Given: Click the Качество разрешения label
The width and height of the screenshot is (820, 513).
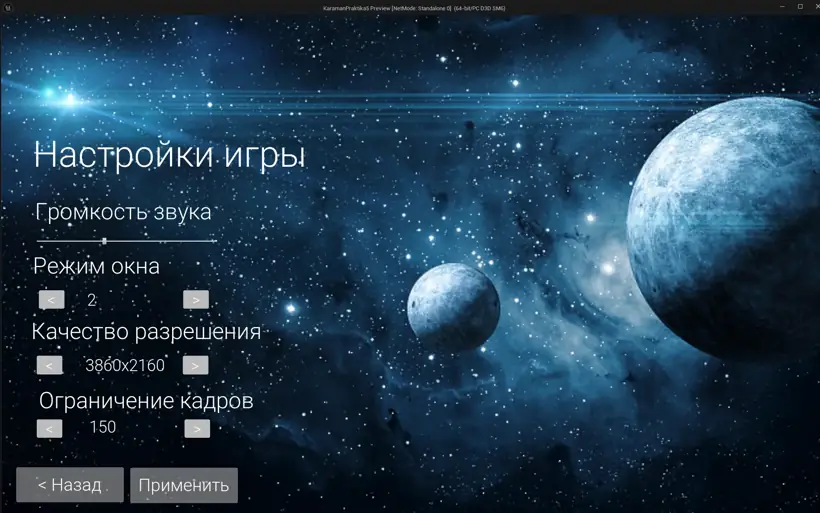Looking at the screenshot, I should (146, 332).
